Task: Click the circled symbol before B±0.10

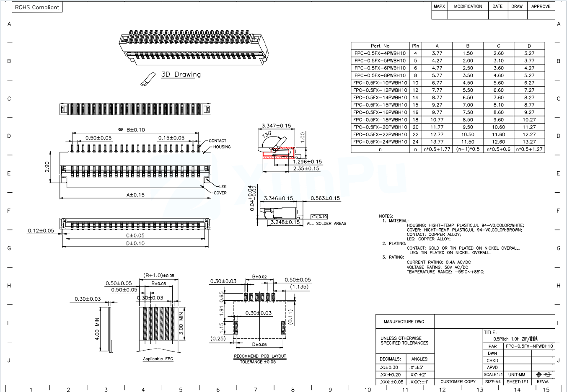Action: pos(120,130)
